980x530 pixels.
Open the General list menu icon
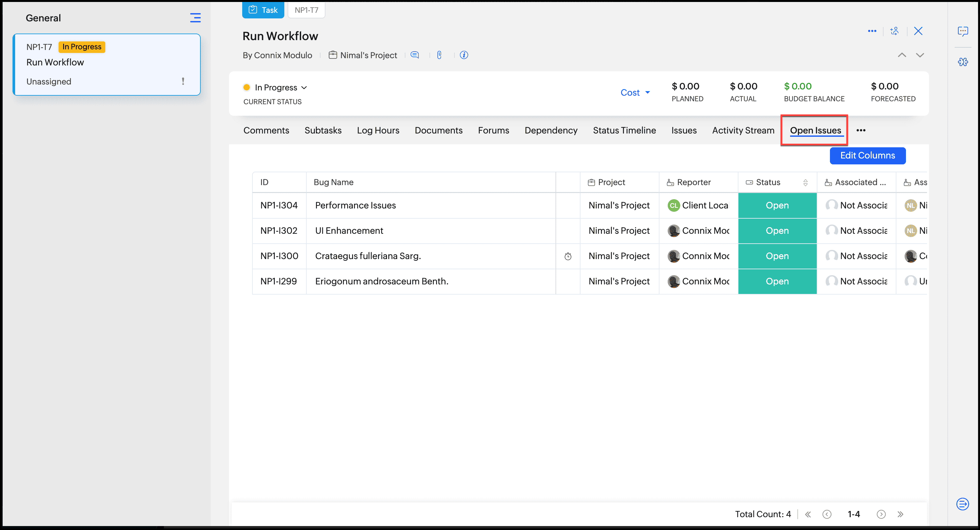pyautogui.click(x=195, y=18)
